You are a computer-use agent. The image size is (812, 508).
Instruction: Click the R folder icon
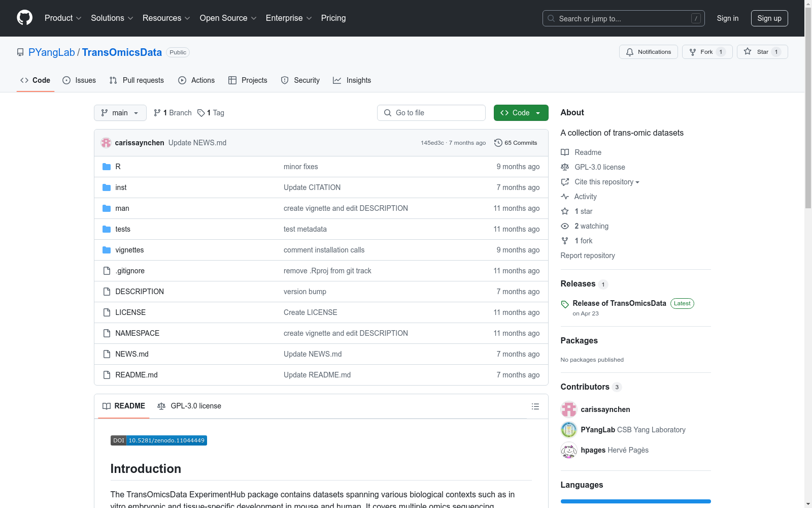[x=107, y=167]
